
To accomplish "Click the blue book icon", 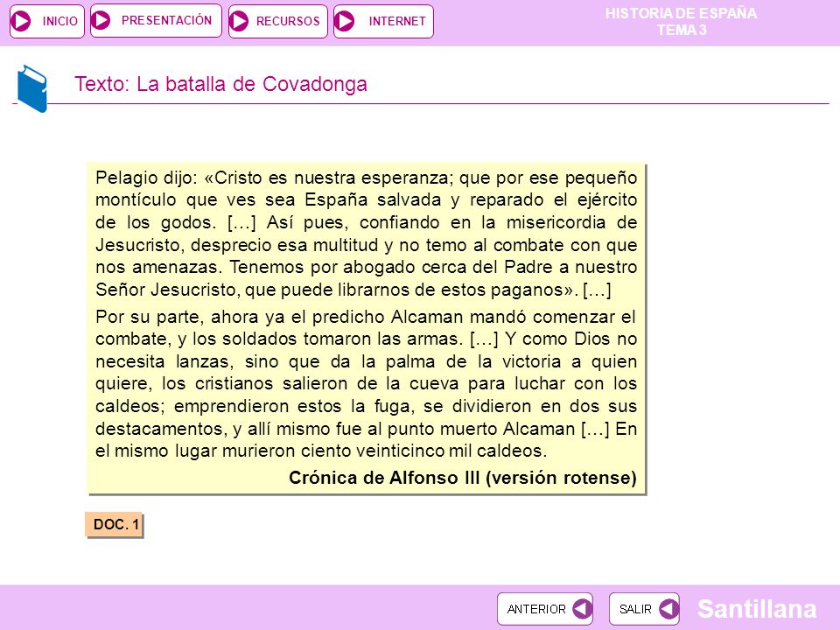I will 32,88.
